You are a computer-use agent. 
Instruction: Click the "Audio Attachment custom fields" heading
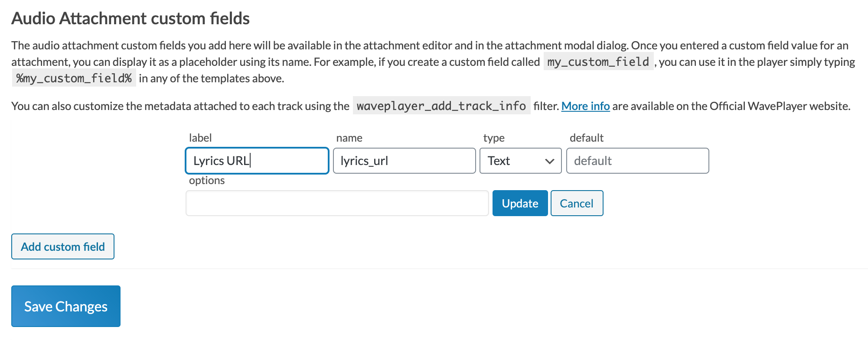click(131, 19)
